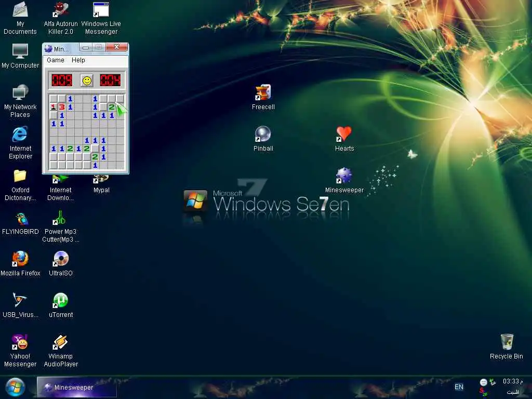Click the Minesweeper title bar mine icon
The width and height of the screenshot is (532, 399).
coord(48,49)
